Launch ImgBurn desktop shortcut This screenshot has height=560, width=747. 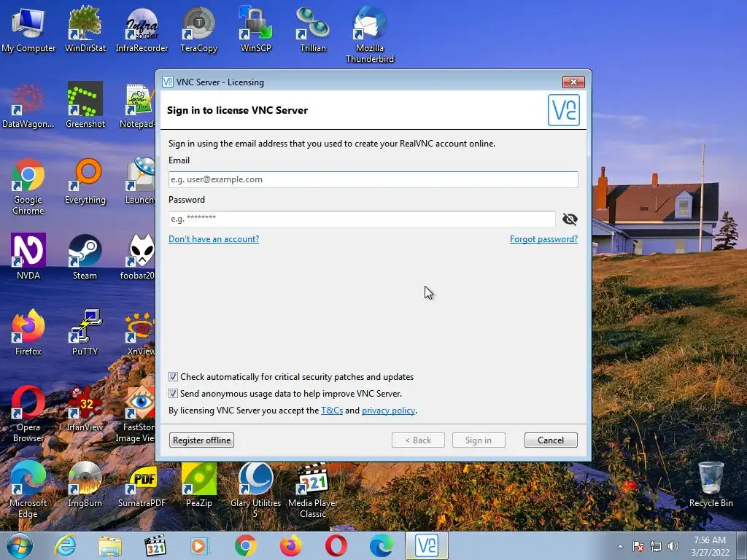pos(85,485)
